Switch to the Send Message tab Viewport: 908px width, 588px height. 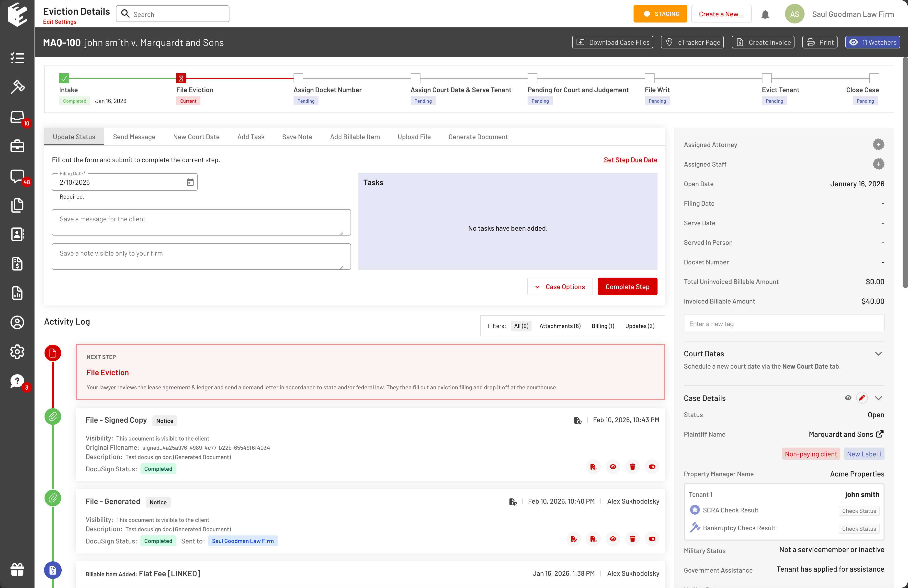[134, 137]
